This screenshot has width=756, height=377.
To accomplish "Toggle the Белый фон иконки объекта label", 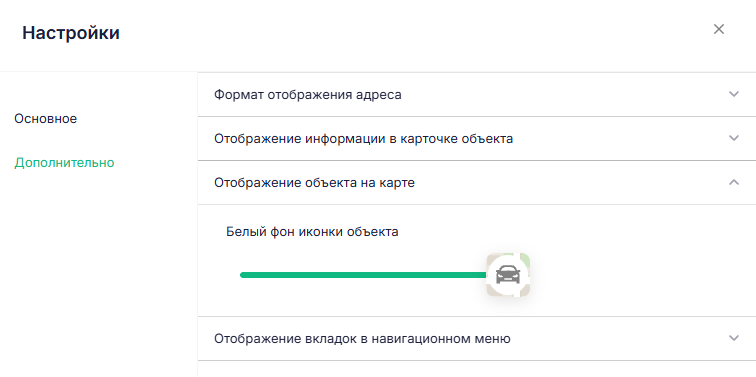I will (312, 232).
